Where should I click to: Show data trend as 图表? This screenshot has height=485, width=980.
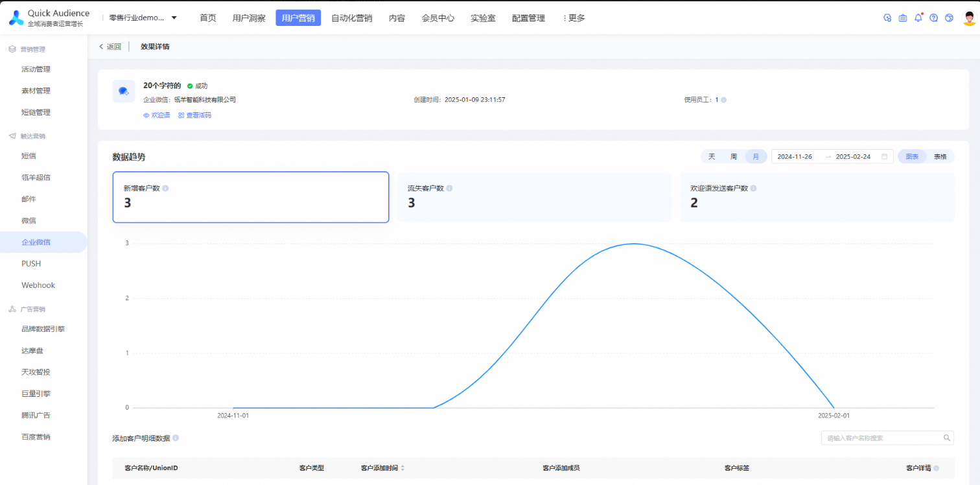tap(912, 156)
